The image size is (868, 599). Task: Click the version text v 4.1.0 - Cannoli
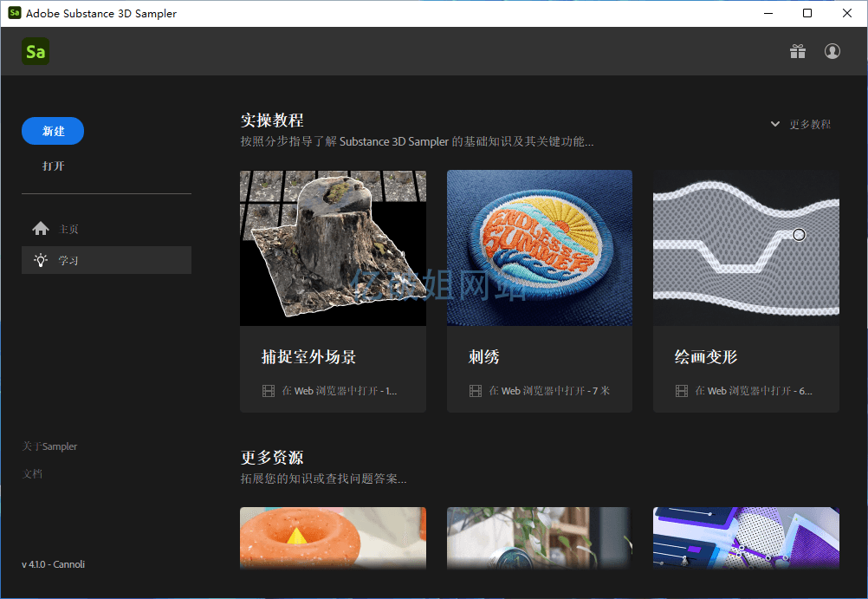[x=53, y=564]
